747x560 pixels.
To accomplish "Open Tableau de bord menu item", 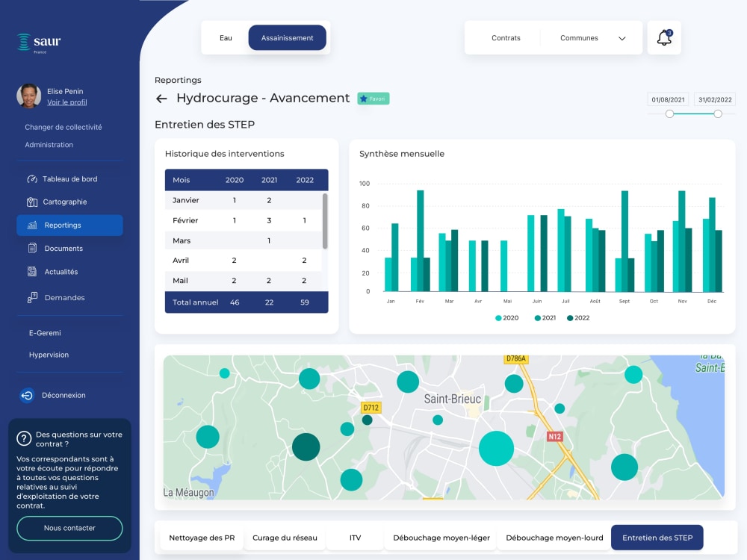I will pos(69,179).
